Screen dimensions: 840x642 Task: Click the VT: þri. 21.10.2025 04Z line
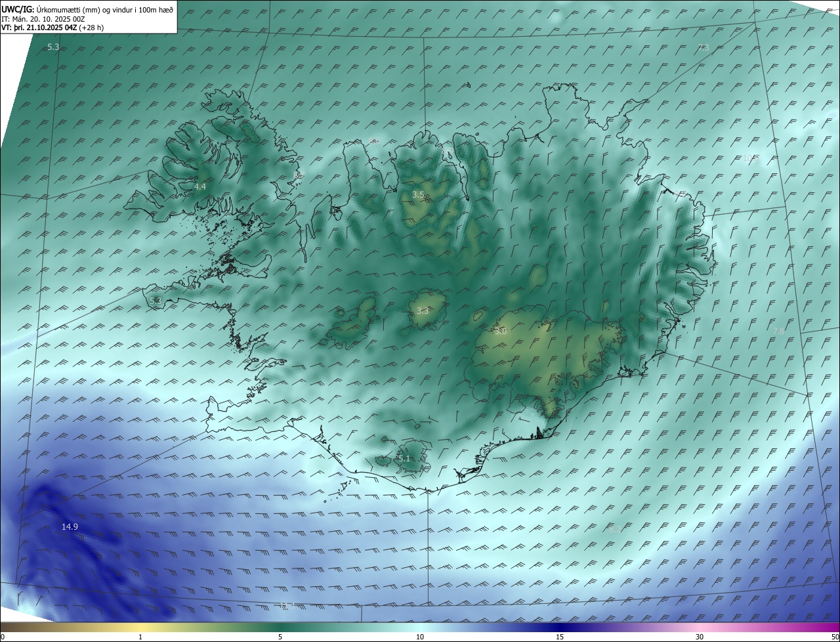pyautogui.click(x=52, y=27)
